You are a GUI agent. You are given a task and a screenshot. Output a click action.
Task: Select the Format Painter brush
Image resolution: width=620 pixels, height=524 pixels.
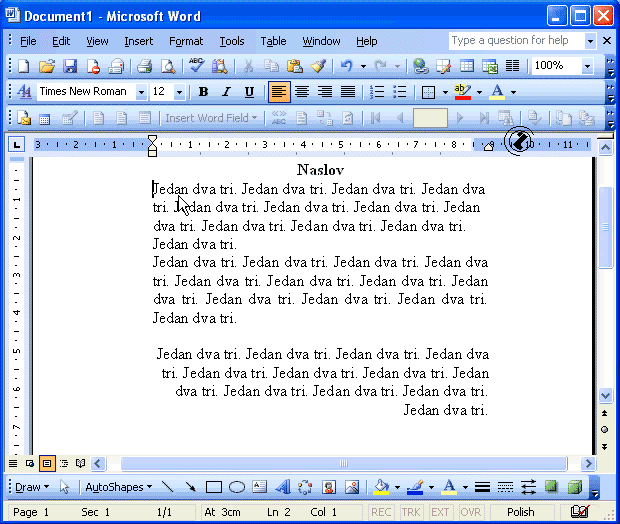click(318, 66)
